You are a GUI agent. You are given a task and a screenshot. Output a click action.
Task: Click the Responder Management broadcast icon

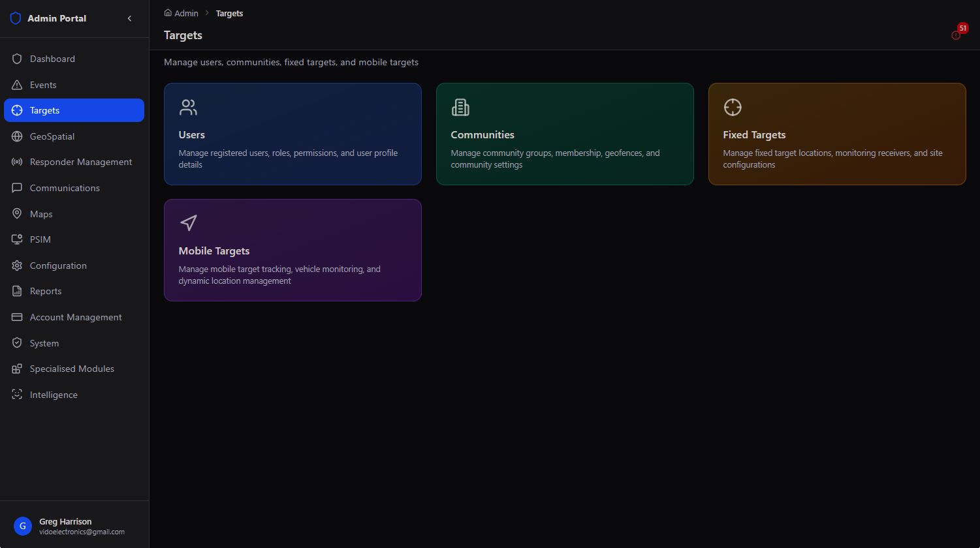click(17, 162)
